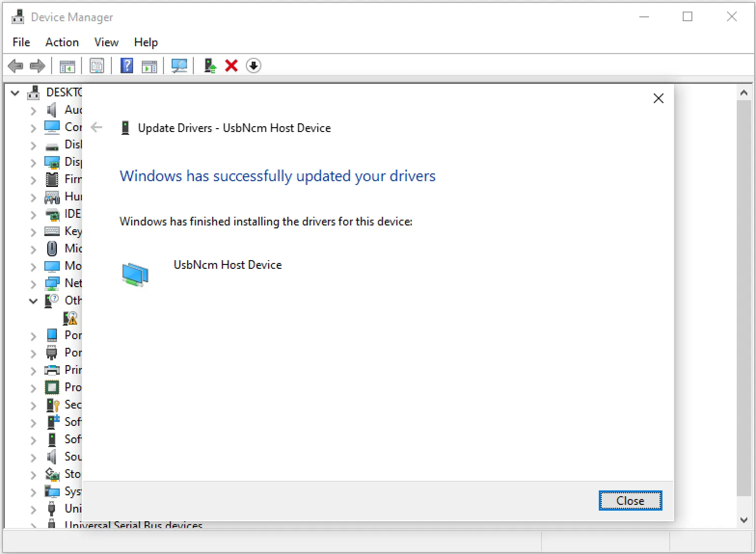The image size is (756, 554).
Task: Select the Display adapters category icon
Action: 52,162
